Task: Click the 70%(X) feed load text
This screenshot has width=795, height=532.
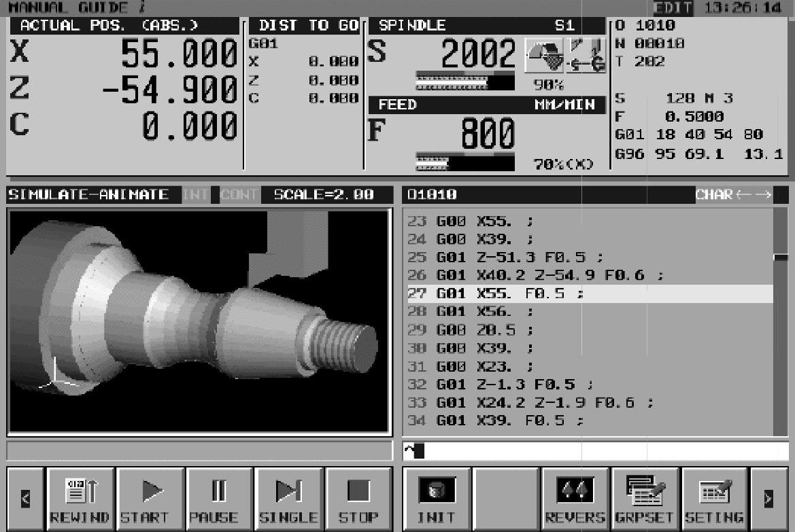Action: 563,164
